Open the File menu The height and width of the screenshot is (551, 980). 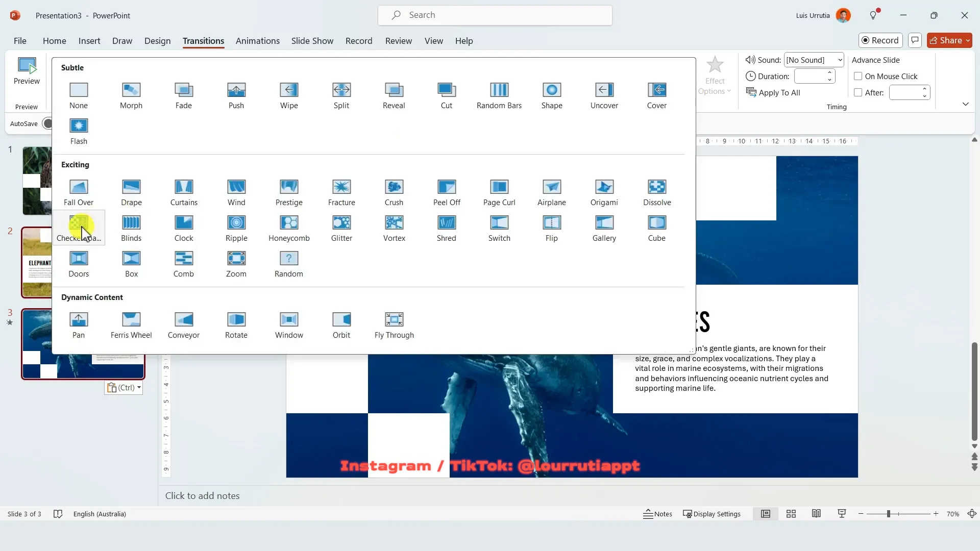[x=20, y=41]
